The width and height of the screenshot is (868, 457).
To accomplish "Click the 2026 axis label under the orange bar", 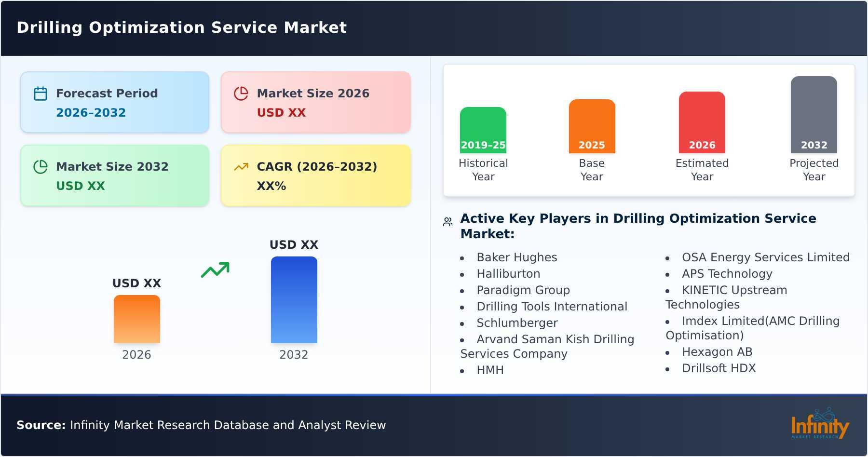I will coord(136,355).
